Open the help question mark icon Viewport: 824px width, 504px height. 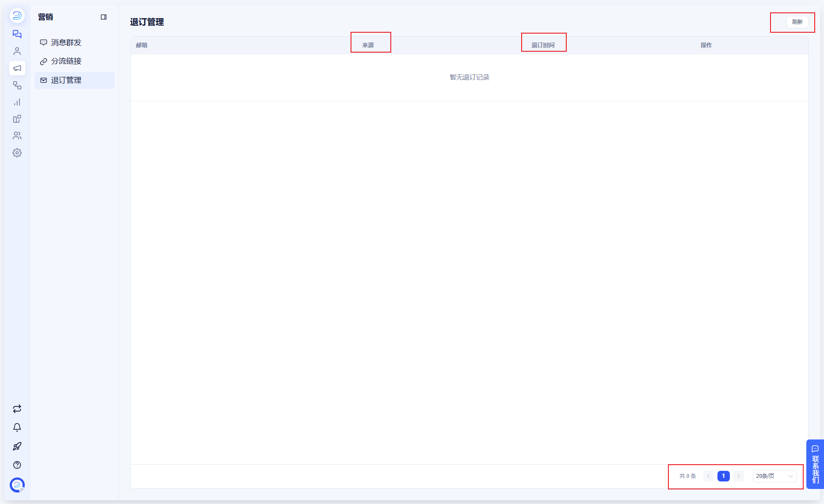[x=17, y=465]
